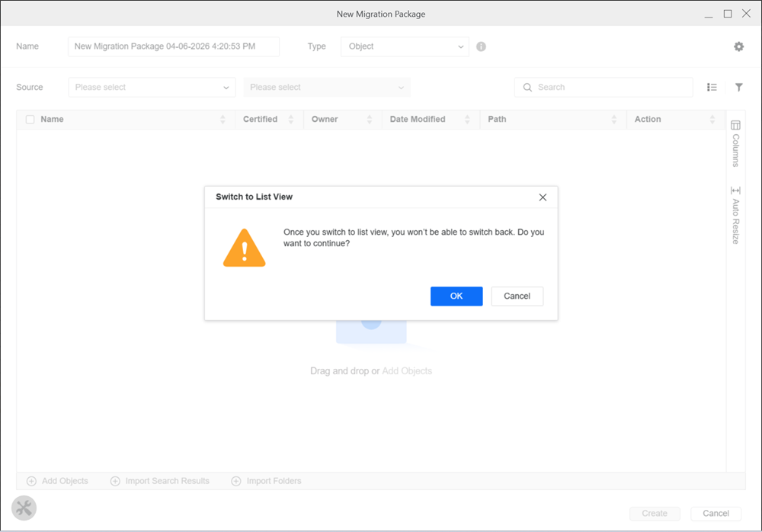
Task: Click the list view icon
Action: pyautogui.click(x=712, y=88)
